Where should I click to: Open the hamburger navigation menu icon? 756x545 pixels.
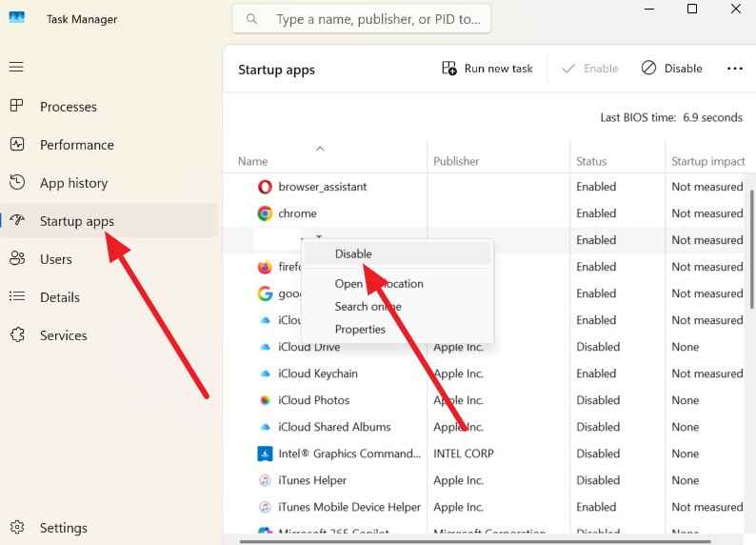[x=16, y=67]
